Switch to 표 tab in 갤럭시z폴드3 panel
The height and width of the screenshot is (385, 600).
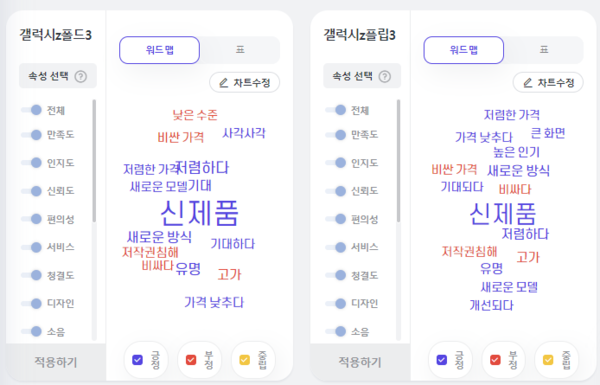click(x=240, y=50)
